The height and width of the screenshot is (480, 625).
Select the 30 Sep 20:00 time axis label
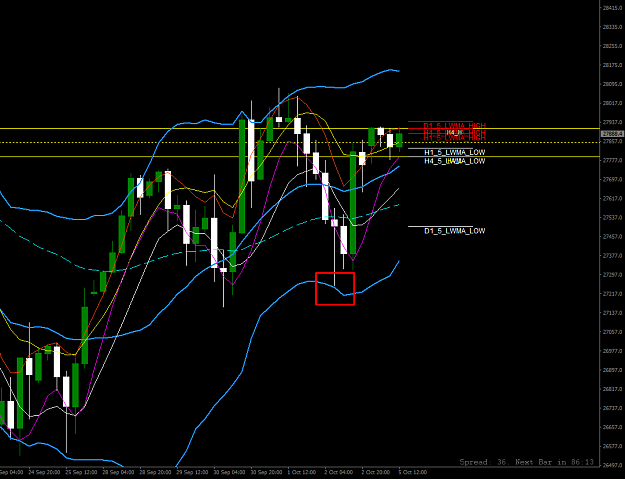click(x=266, y=472)
